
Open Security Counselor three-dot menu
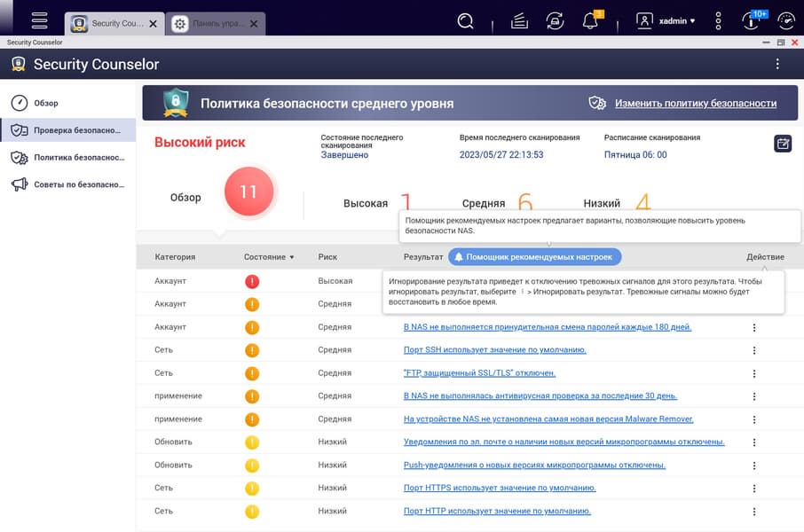777,64
